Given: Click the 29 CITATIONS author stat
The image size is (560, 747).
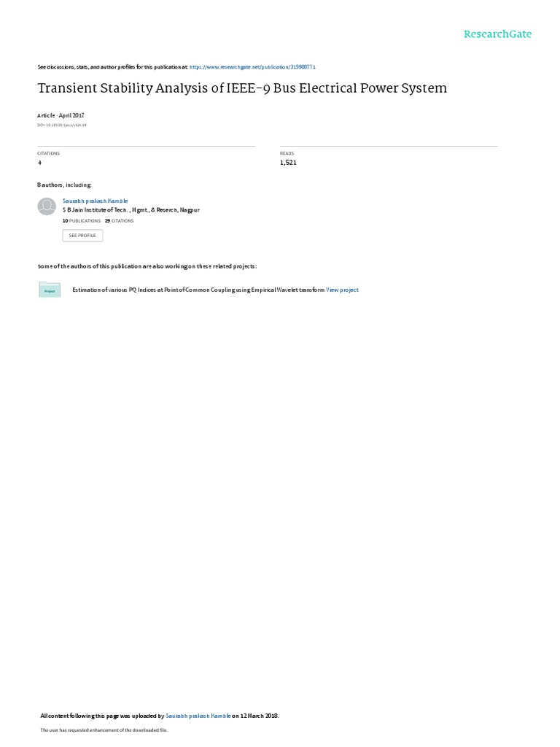Looking at the screenshot, I should click(119, 221).
